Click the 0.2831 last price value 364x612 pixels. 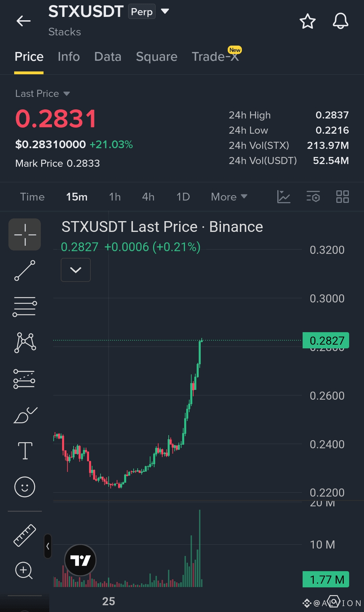(56, 119)
